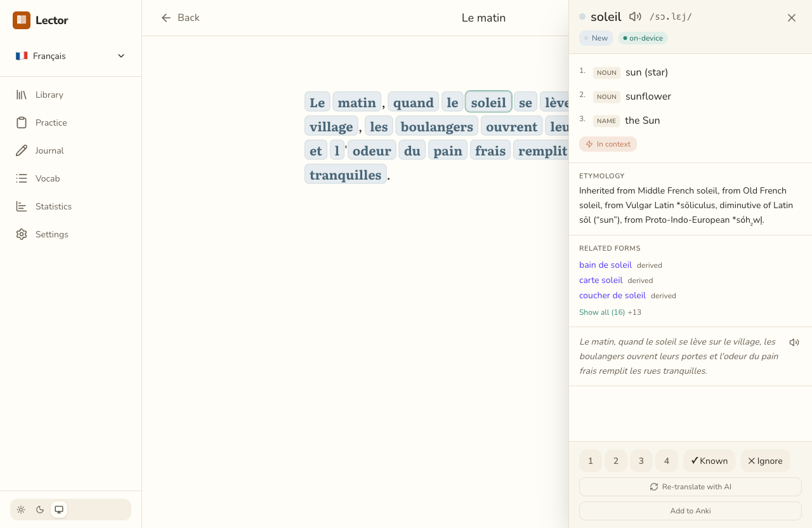Select the word 'remplit'
Image resolution: width=812 pixels, height=528 pixels.
[x=541, y=150]
